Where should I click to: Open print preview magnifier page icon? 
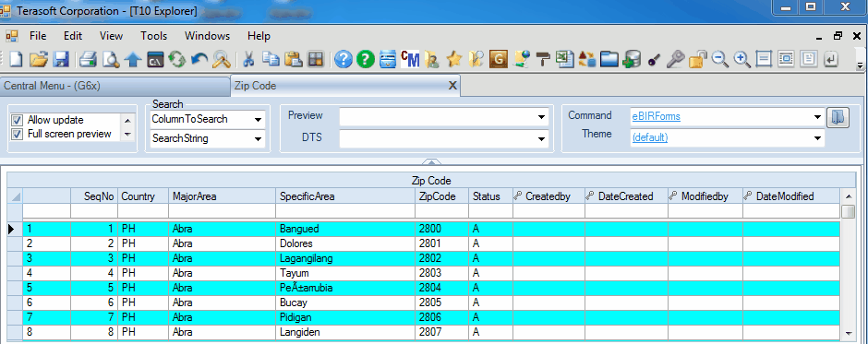111,59
